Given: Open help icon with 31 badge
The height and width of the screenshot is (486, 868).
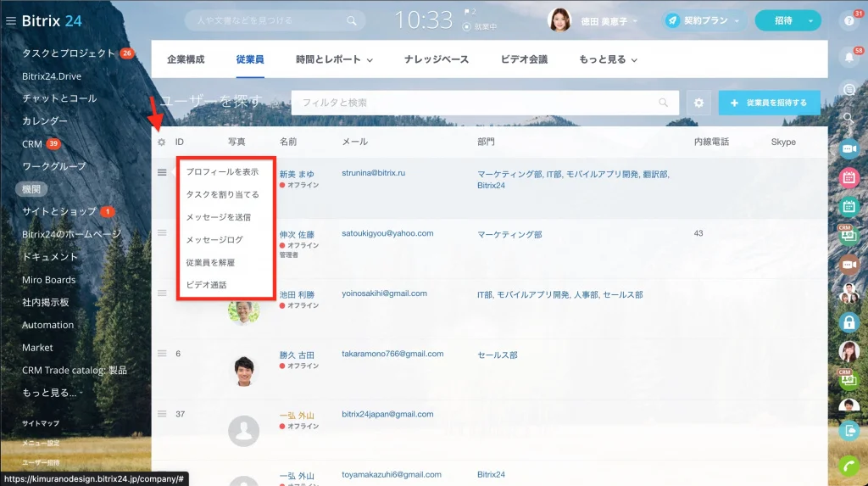Looking at the screenshot, I should click(849, 20).
